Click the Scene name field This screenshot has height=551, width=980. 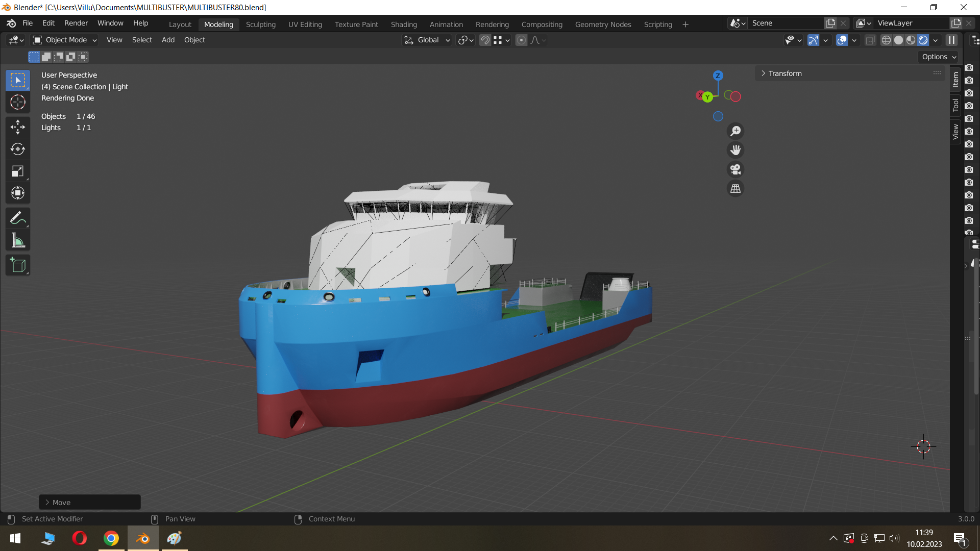[x=786, y=23]
